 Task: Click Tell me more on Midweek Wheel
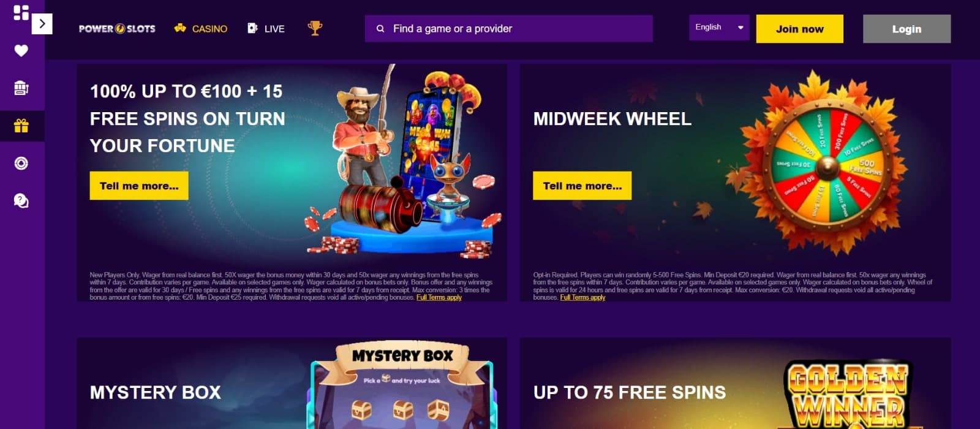[582, 186]
